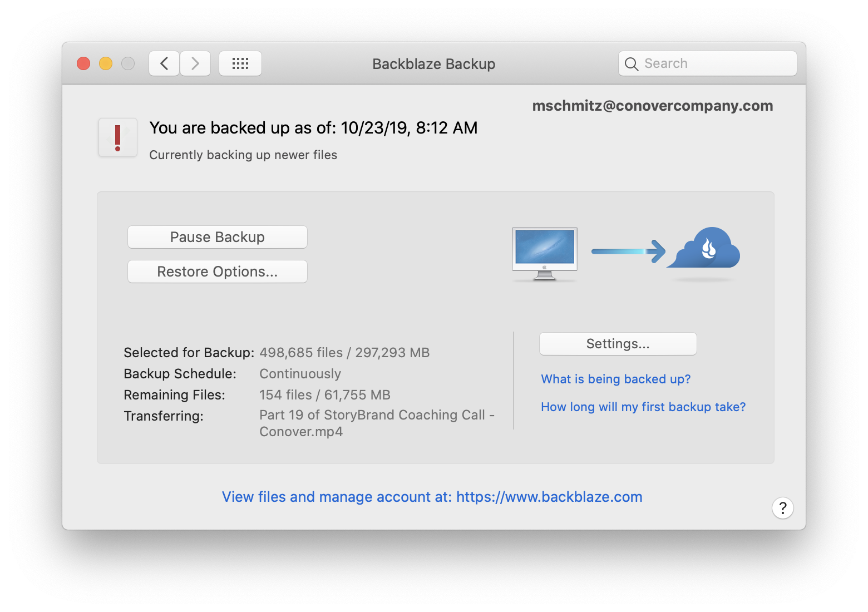Click the transferring file name 'Part 19 of StoryBrand'
The width and height of the screenshot is (868, 612).
coord(377,423)
